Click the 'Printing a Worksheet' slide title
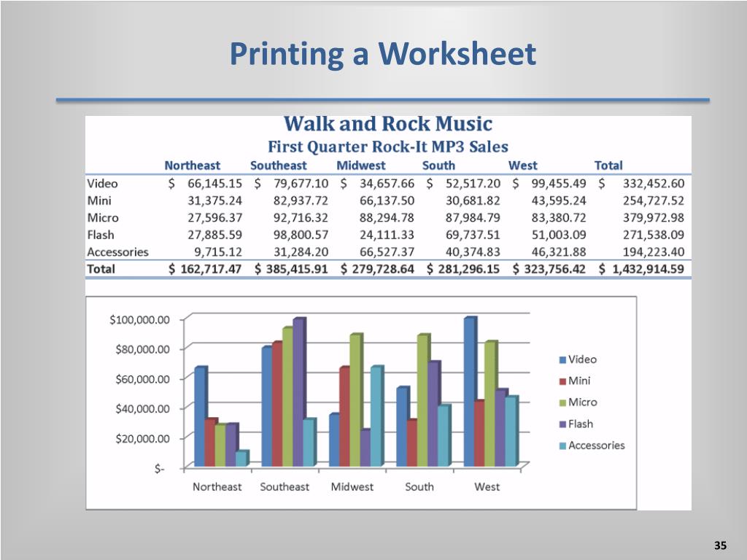 point(382,54)
